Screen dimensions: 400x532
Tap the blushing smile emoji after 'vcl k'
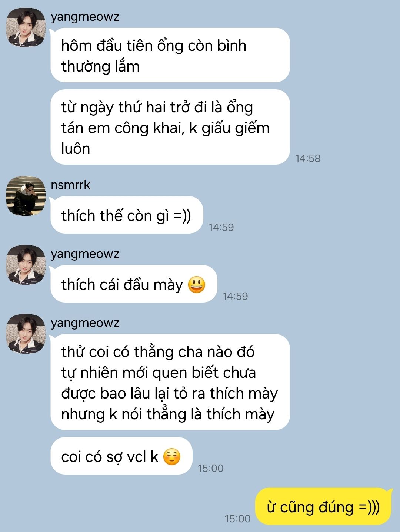[x=172, y=457]
